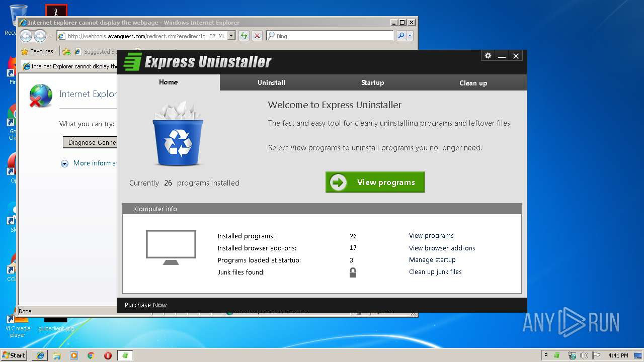Go back using IE back arrow
Viewport: 644px width, 362px height.
click(x=26, y=36)
